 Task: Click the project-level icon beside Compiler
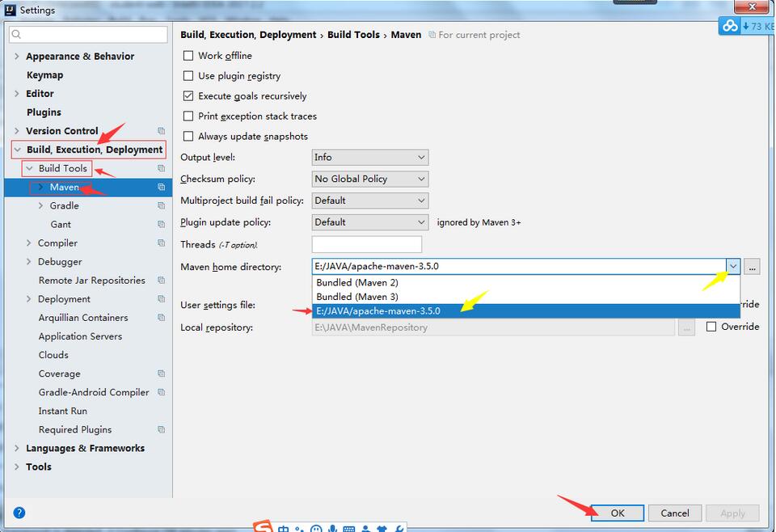[x=162, y=243]
